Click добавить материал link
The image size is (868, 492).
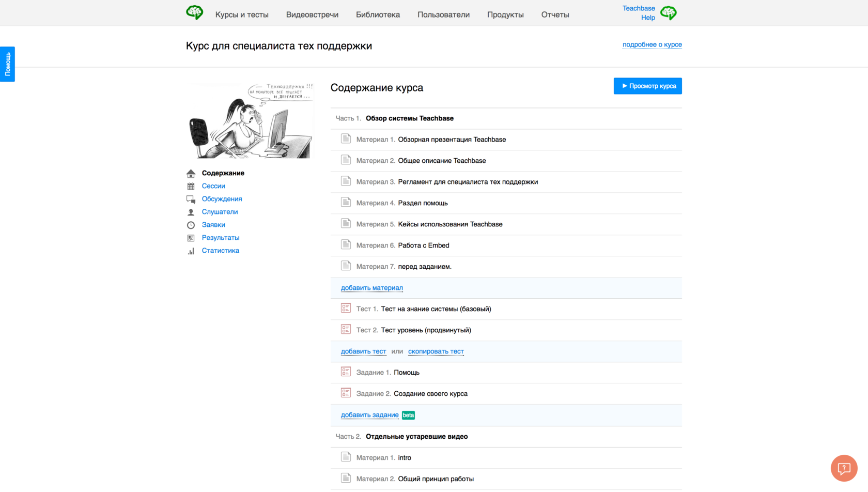click(x=372, y=288)
